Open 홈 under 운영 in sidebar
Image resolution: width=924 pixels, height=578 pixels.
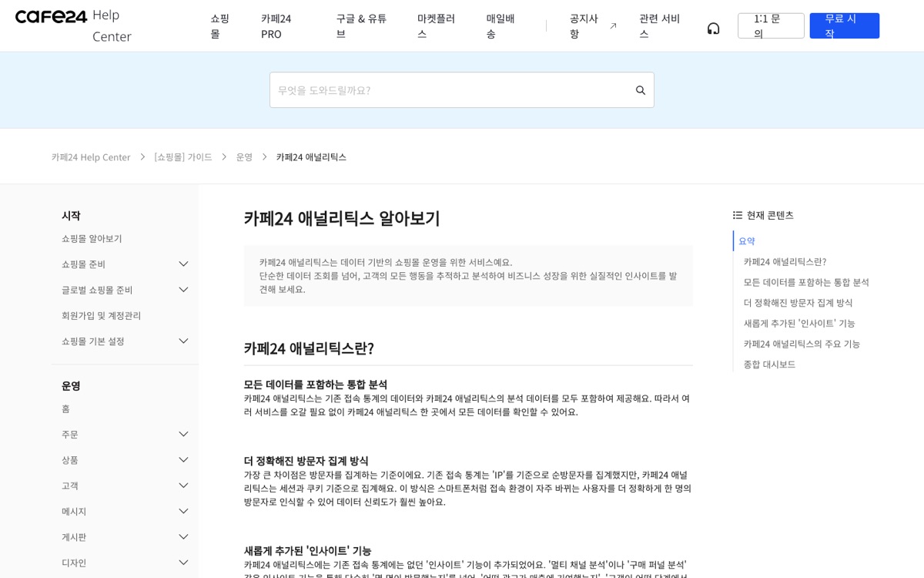pos(65,408)
